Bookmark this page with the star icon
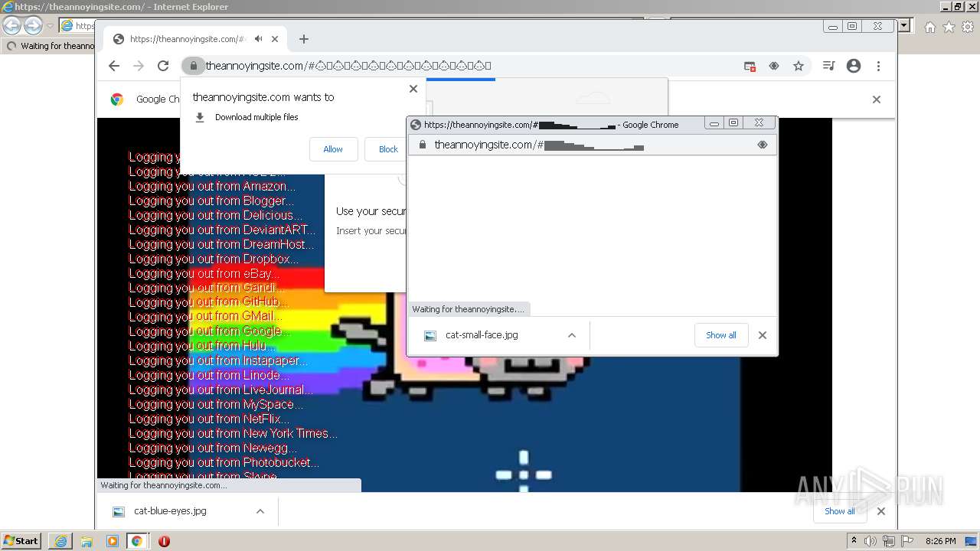The width and height of the screenshot is (980, 551). [799, 67]
